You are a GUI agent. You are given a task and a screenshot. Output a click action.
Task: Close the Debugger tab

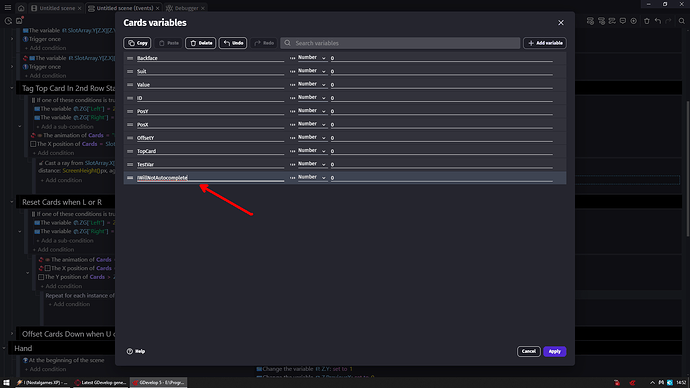(203, 8)
